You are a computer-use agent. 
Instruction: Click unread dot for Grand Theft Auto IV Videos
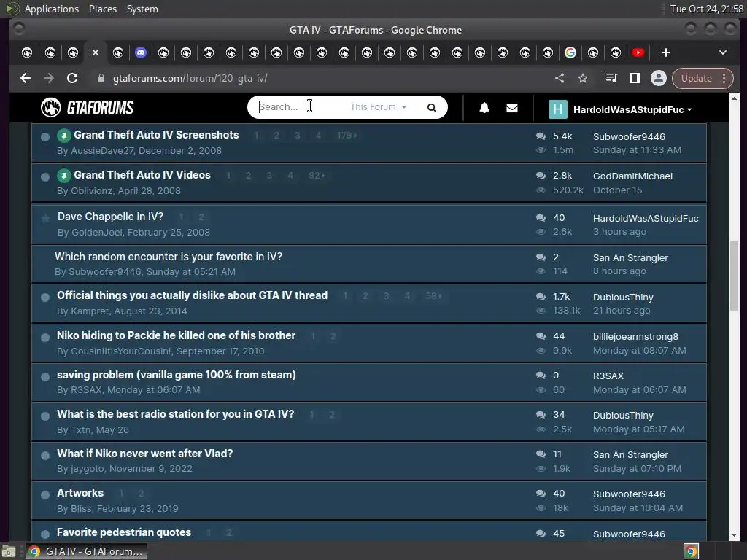coord(45,177)
